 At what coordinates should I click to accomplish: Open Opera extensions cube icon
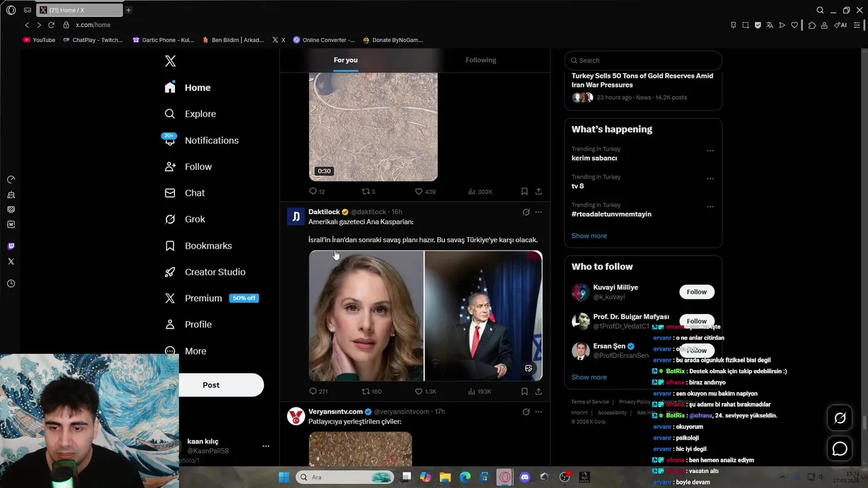(812, 25)
